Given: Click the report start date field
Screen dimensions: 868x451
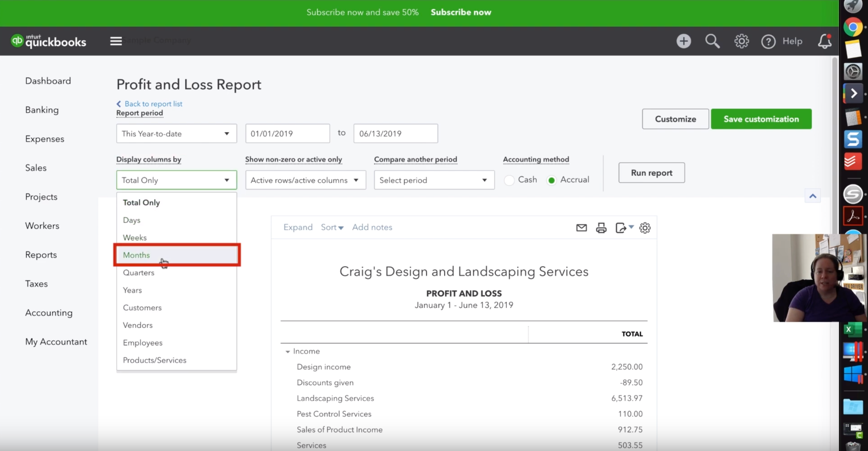Looking at the screenshot, I should pyautogui.click(x=287, y=134).
